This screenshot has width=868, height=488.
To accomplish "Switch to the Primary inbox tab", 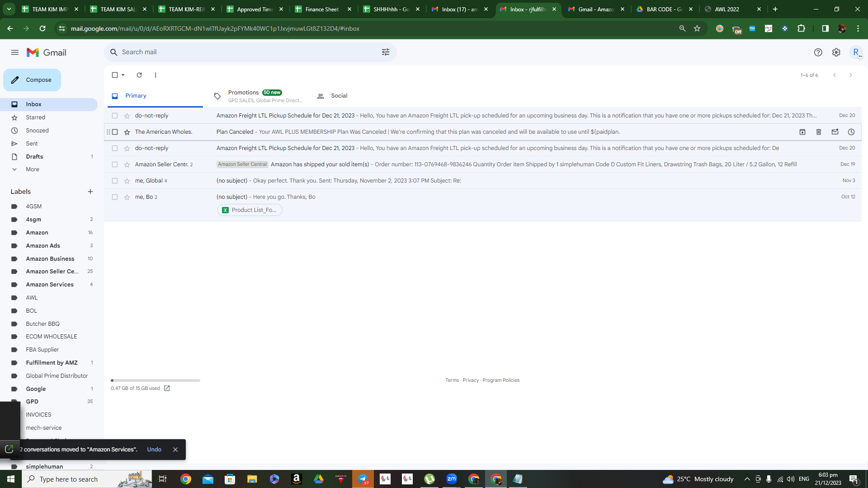I will click(156, 96).
